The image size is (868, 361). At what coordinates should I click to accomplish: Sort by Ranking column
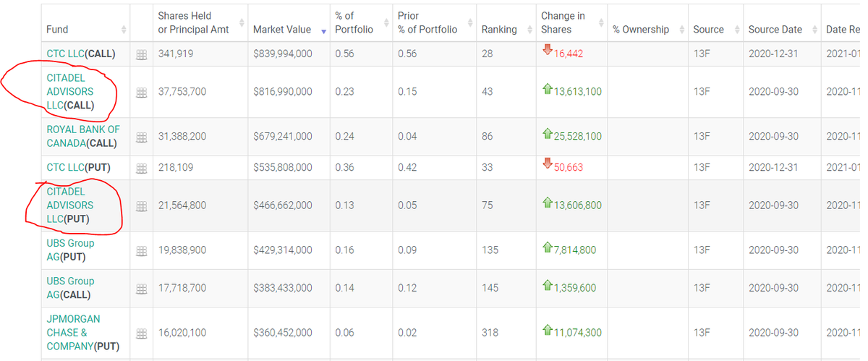pos(529,30)
